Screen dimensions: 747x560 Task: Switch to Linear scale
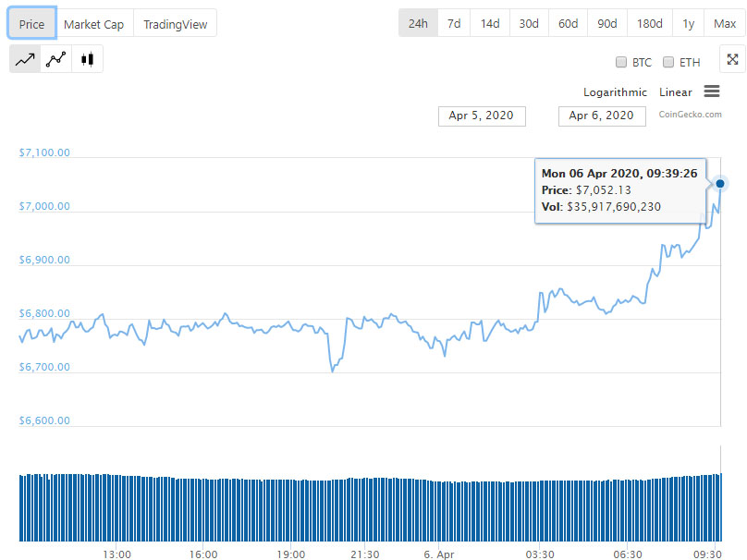tap(675, 92)
